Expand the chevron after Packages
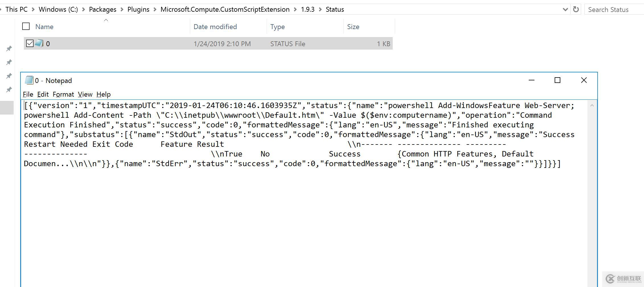The image size is (644, 287). click(x=122, y=9)
